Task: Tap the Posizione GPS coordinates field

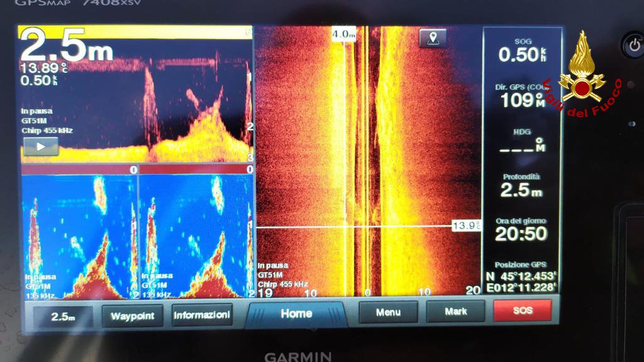Action: pyautogui.click(x=521, y=277)
